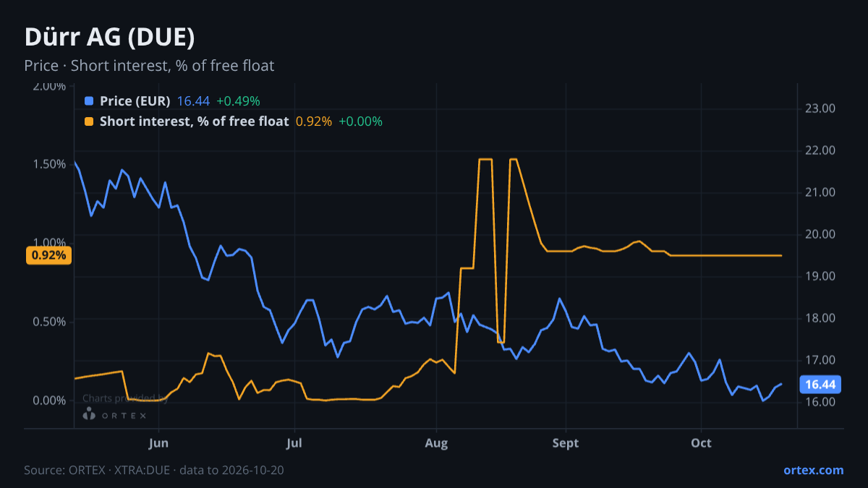Click the 0.50% left axis label
Screen dimensions: 868x488
(x=49, y=322)
